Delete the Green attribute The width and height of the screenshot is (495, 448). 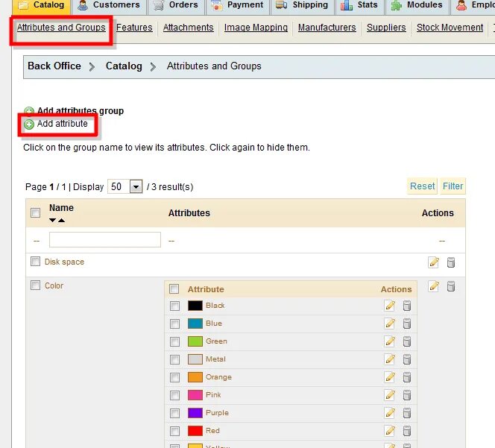(x=407, y=341)
